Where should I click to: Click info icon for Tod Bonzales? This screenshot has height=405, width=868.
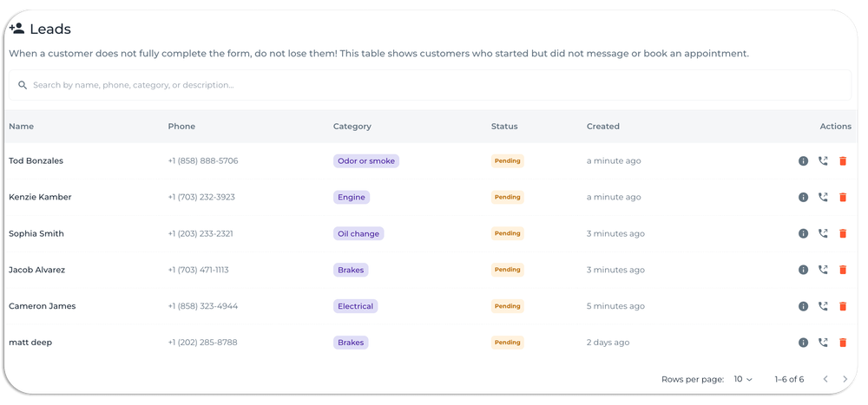point(803,161)
